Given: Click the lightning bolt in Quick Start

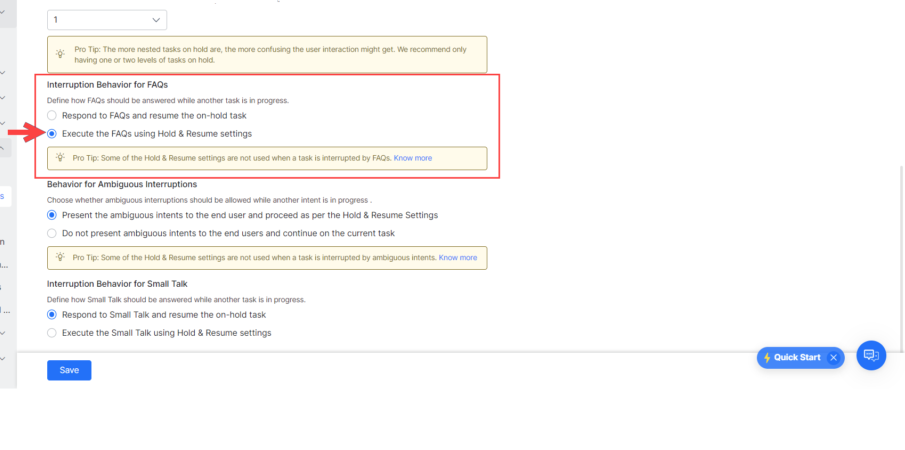Looking at the screenshot, I should click(x=767, y=358).
